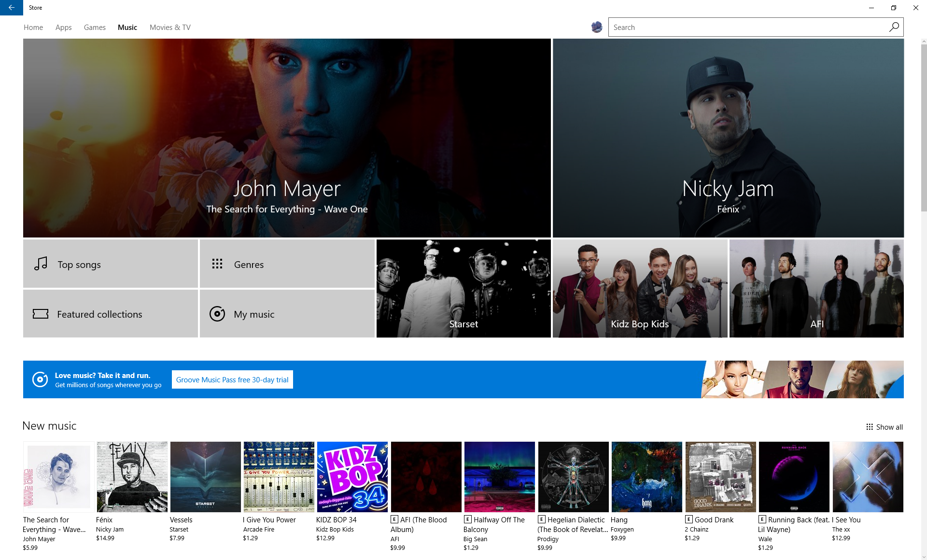927x560 pixels.
Task: Click the restore window button
Action: [894, 8]
